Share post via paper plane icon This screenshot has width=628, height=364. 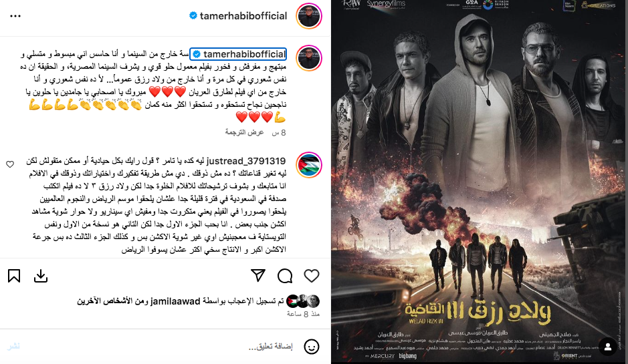[x=258, y=275]
